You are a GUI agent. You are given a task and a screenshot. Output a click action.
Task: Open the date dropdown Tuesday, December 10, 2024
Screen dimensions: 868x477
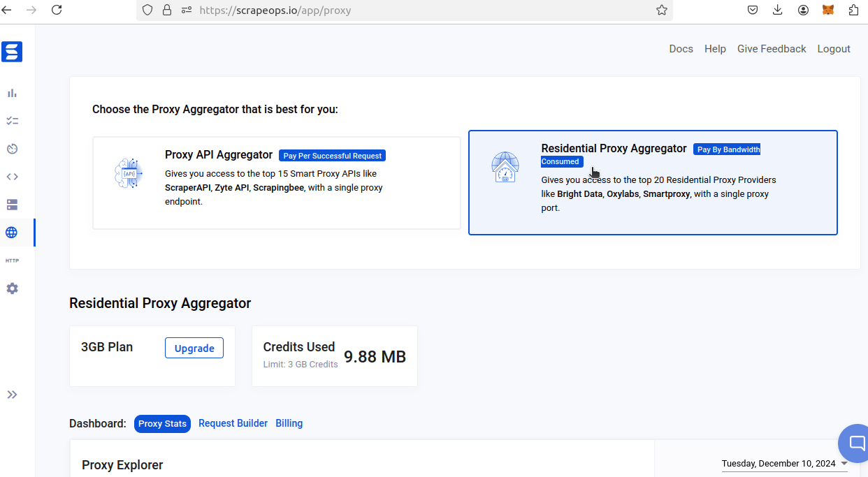point(785,464)
